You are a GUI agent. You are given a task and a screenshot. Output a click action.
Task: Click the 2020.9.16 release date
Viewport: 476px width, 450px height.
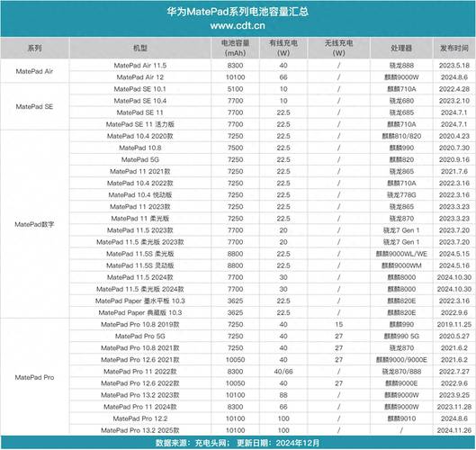pyautogui.click(x=454, y=159)
